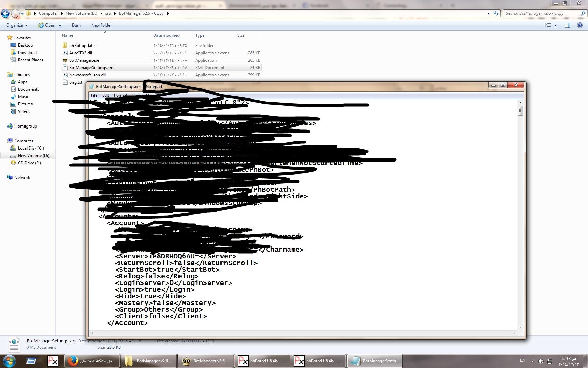Open the Documents library
This screenshot has width=588, height=368.
click(28, 89)
